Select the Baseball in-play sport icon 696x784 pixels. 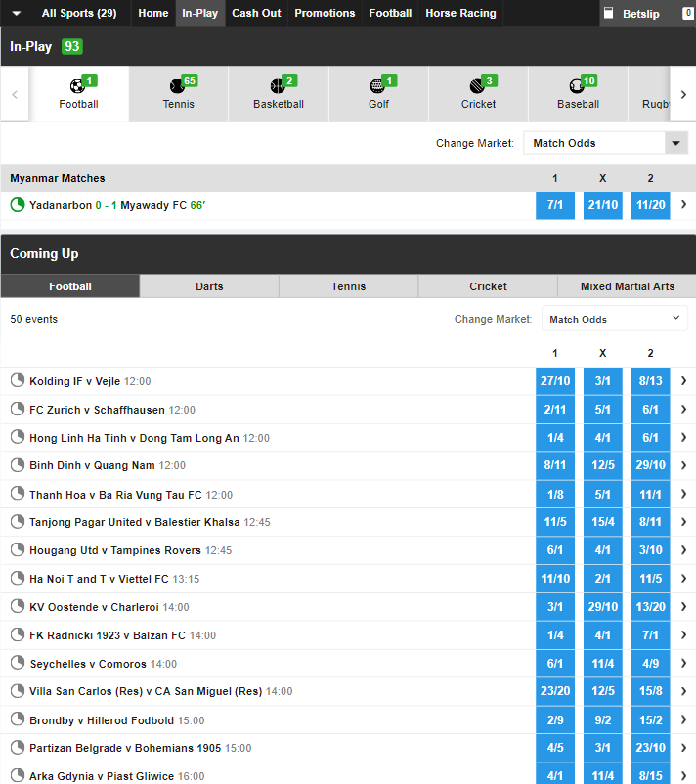click(577, 86)
